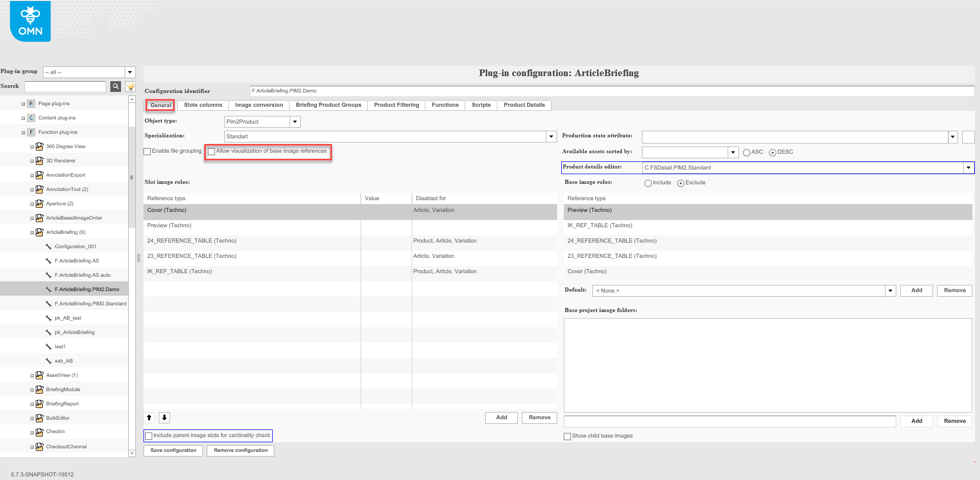Click the search magnifier icon
980x480 pixels.
(x=115, y=86)
